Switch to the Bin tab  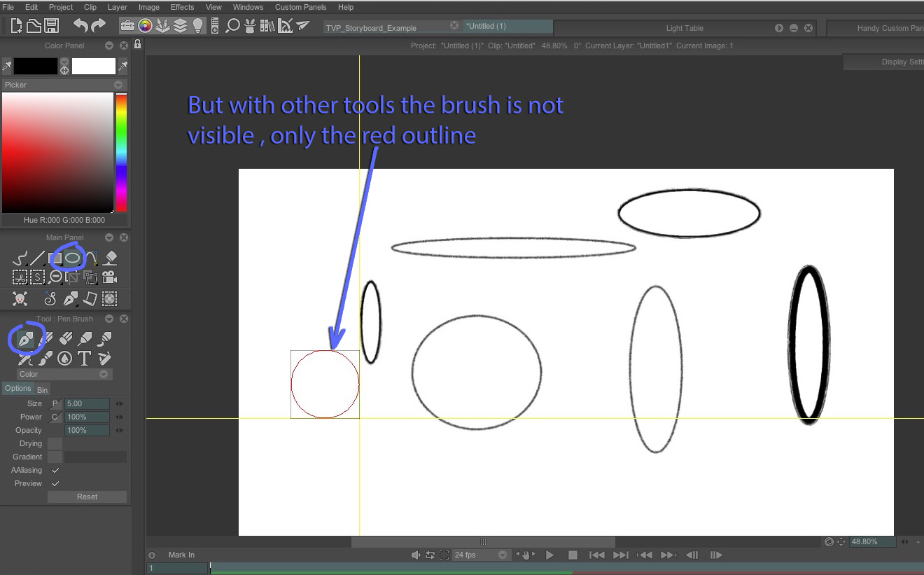click(42, 389)
